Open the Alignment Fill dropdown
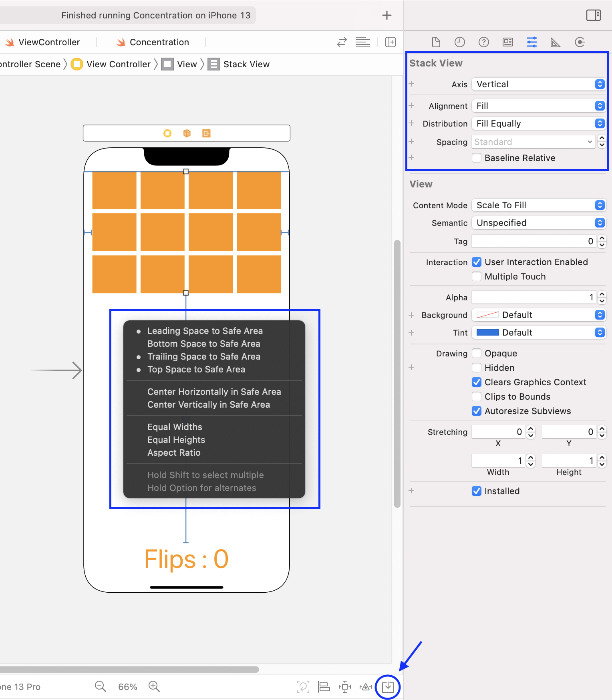 click(x=538, y=106)
